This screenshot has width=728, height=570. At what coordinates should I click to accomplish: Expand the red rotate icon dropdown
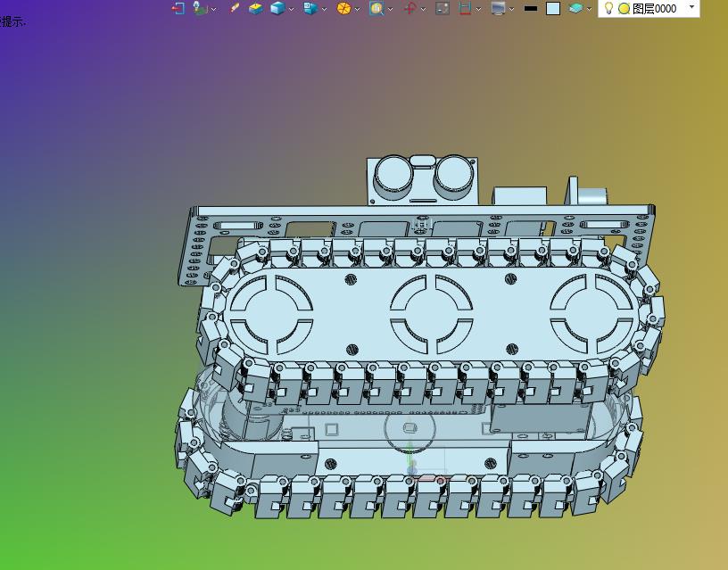tap(423, 9)
